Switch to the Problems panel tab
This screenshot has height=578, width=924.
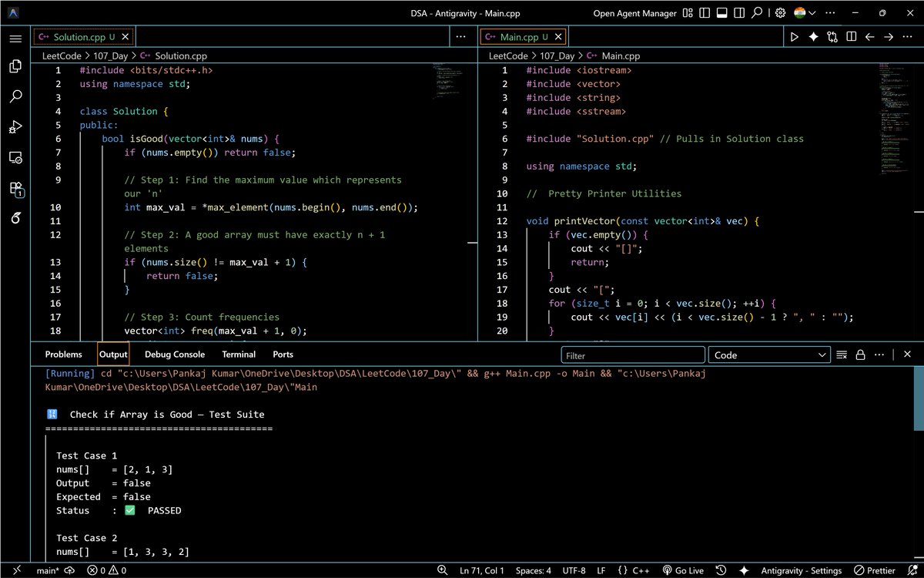[x=63, y=355]
